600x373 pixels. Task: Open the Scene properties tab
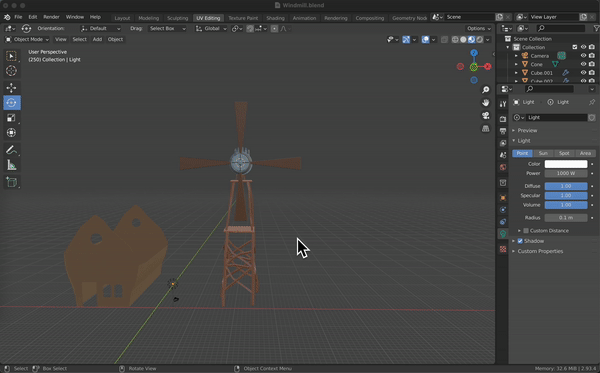point(503,155)
